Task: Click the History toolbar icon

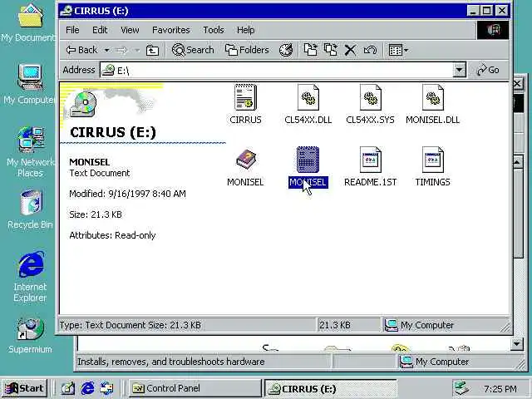Action: [286, 50]
